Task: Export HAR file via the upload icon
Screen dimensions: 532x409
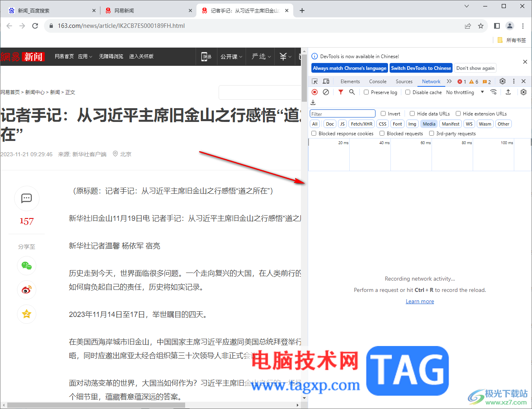Action: point(509,92)
